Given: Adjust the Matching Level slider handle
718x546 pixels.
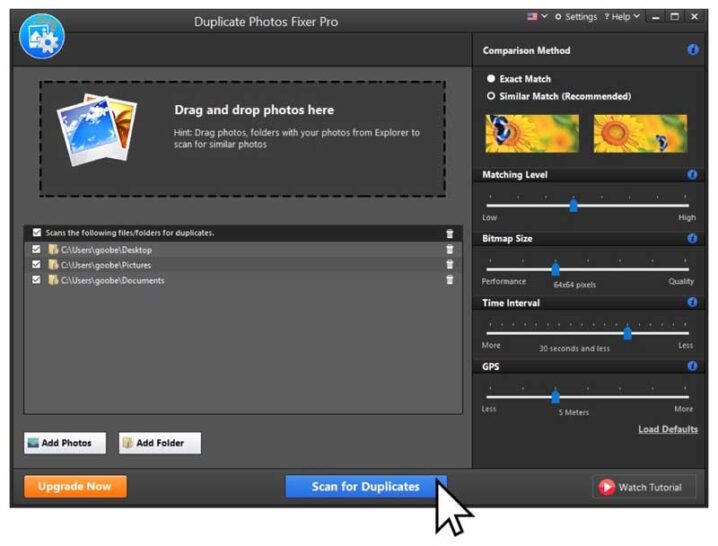Looking at the screenshot, I should pyautogui.click(x=573, y=206).
